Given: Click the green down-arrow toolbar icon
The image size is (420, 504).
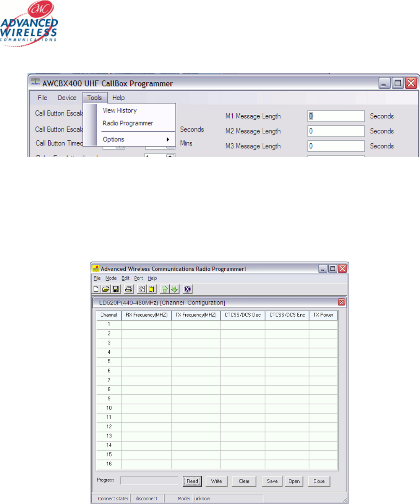Looking at the screenshot, I should coord(174,289).
